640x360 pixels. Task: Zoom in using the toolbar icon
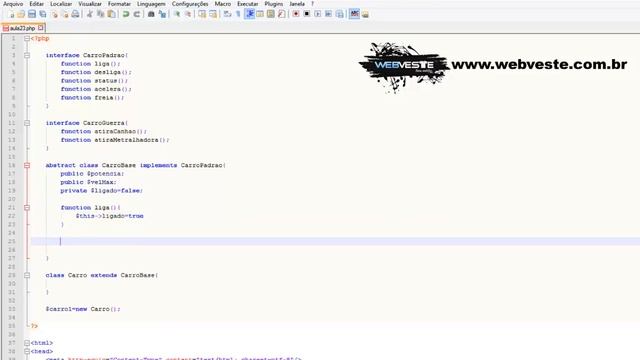point(177,14)
